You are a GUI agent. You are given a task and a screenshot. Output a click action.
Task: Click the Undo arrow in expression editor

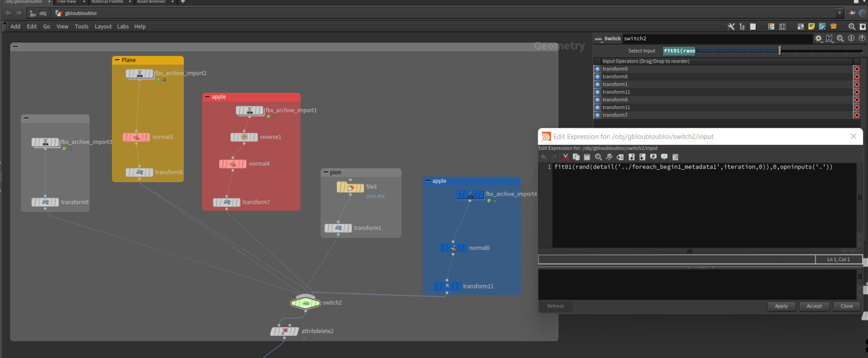coord(544,157)
